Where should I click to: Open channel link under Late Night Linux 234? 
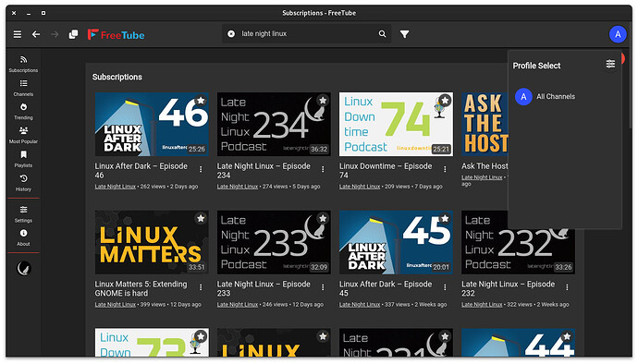pos(238,187)
